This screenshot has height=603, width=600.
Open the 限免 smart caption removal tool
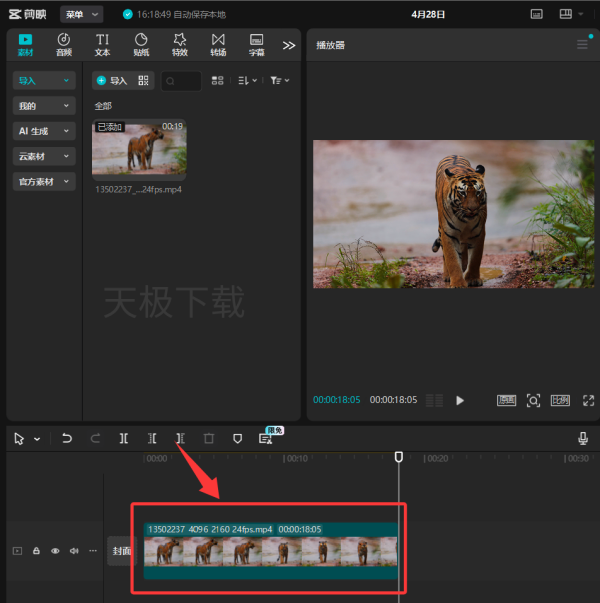click(267, 437)
